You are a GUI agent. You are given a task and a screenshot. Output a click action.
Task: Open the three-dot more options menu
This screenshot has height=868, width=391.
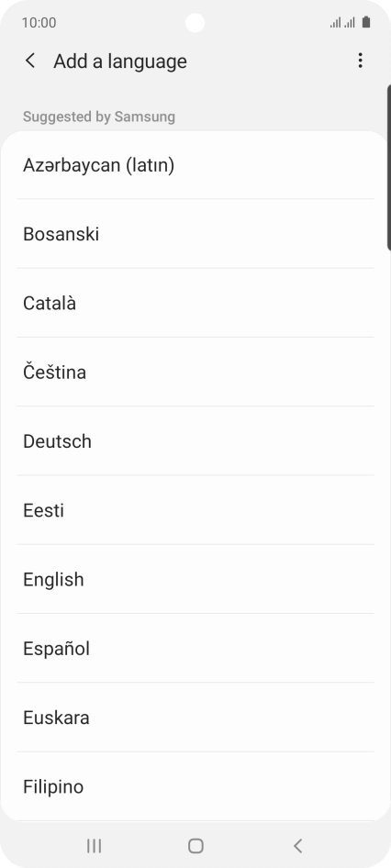pyautogui.click(x=360, y=61)
